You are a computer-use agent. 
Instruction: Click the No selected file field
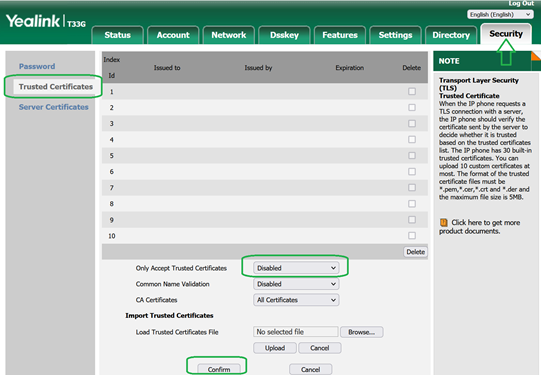point(295,332)
